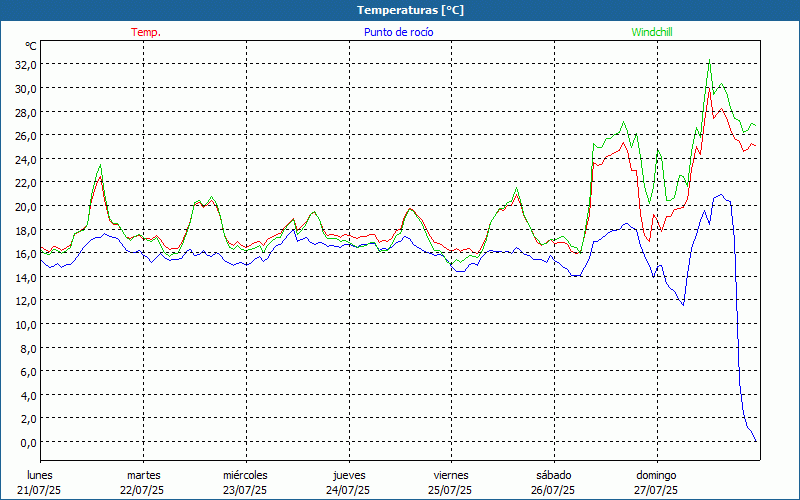Click the 'domingo' day label

656,475
